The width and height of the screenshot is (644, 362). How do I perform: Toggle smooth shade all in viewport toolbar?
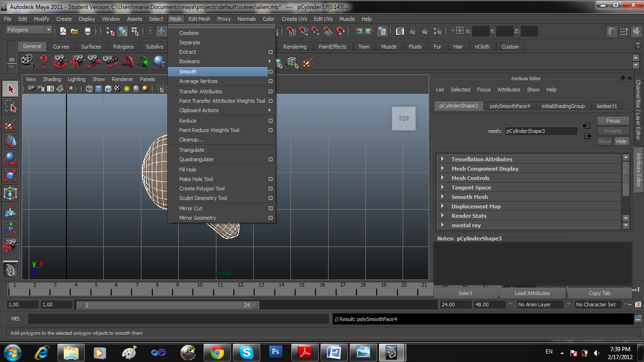[x=99, y=89]
